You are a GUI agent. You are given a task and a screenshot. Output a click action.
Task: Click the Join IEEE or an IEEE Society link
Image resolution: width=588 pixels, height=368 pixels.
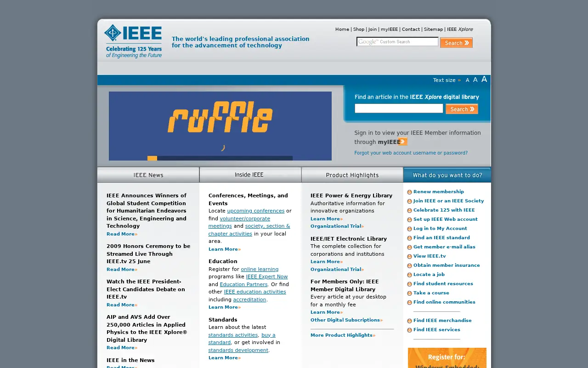448,201
